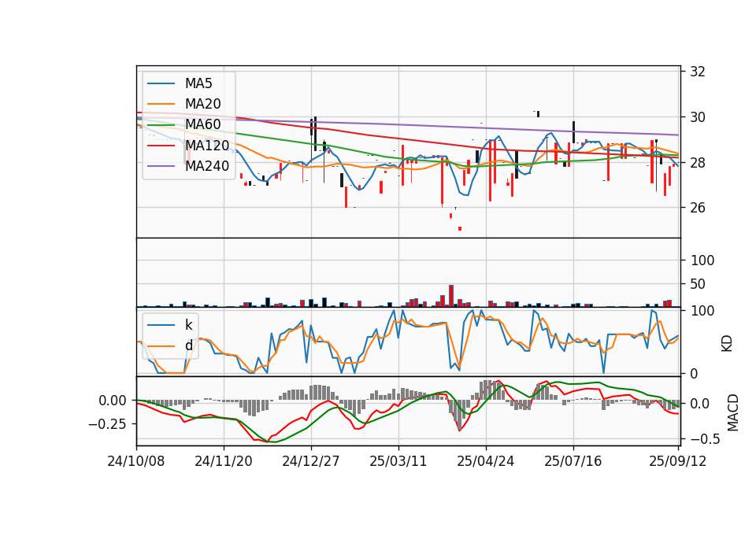Click the 25/04/24 date axis label
This screenshot has height=543, width=756.
point(486,461)
